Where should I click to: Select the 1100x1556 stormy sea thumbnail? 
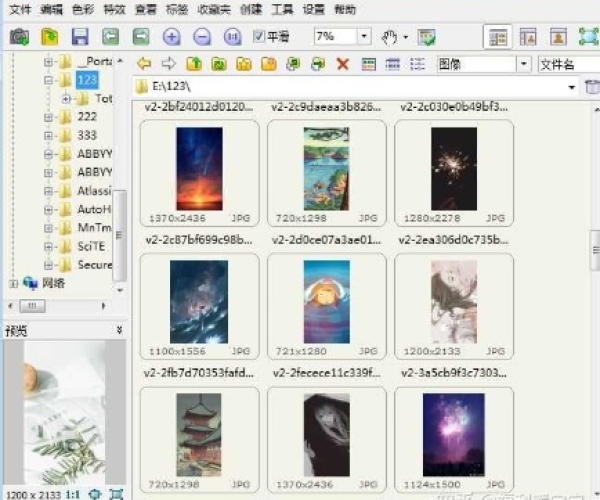pos(199,306)
